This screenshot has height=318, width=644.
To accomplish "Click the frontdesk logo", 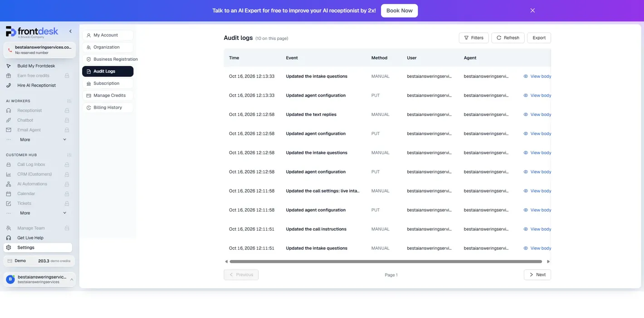I will 32,32.
